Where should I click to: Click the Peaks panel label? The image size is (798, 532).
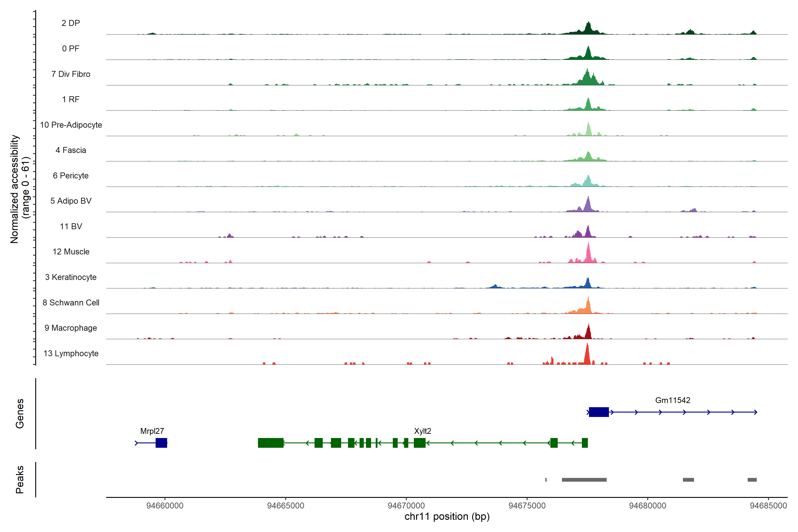coord(20,479)
